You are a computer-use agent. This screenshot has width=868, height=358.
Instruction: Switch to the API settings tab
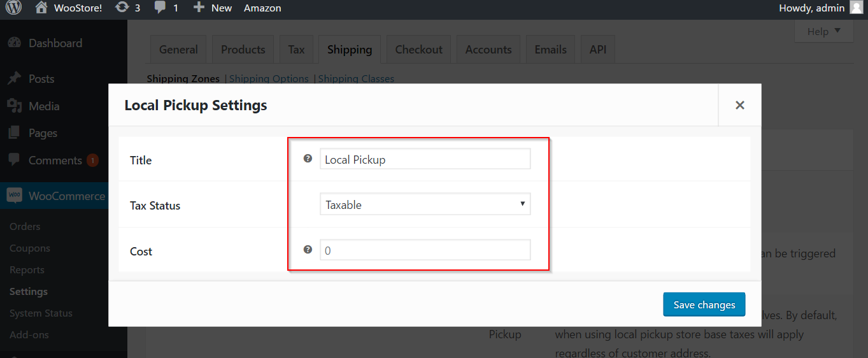point(598,50)
